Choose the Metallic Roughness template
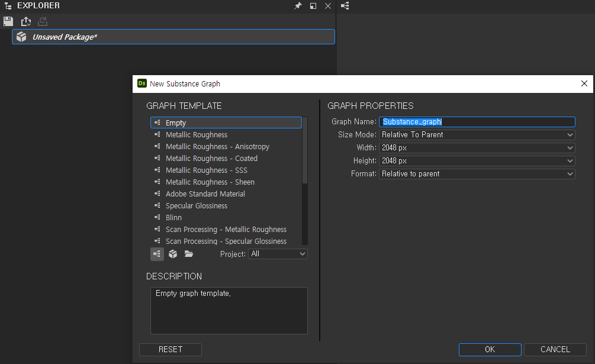595x364 pixels. (226, 134)
